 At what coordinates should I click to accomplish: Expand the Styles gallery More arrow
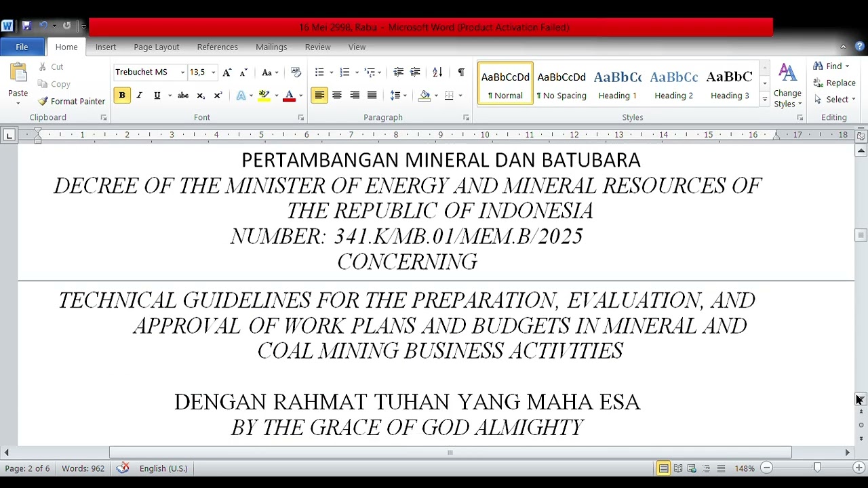[x=765, y=100]
